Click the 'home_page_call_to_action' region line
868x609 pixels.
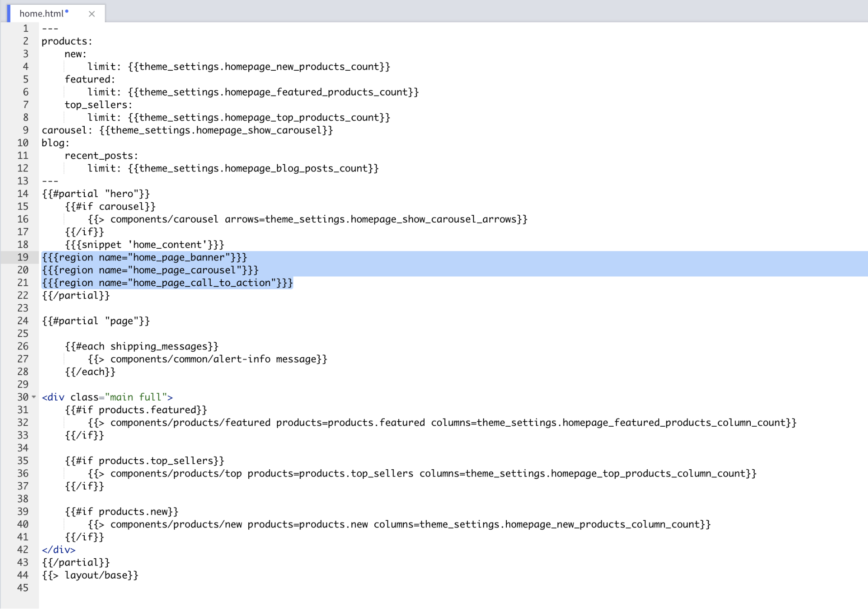point(168,283)
